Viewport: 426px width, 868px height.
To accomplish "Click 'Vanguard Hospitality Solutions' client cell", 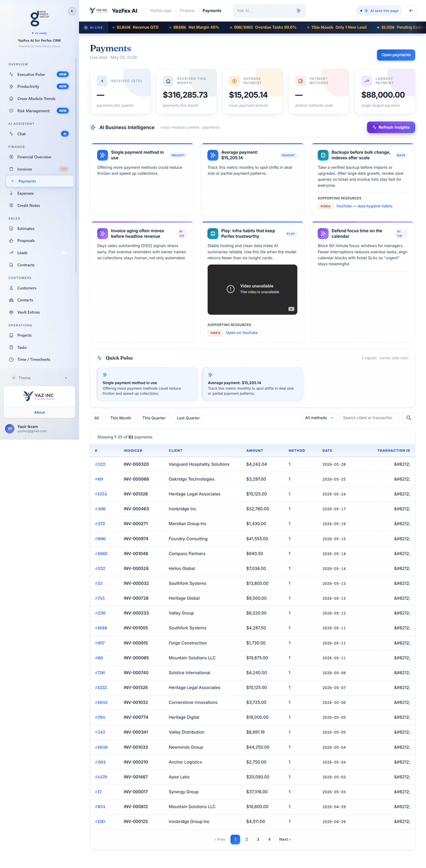I will click(199, 464).
